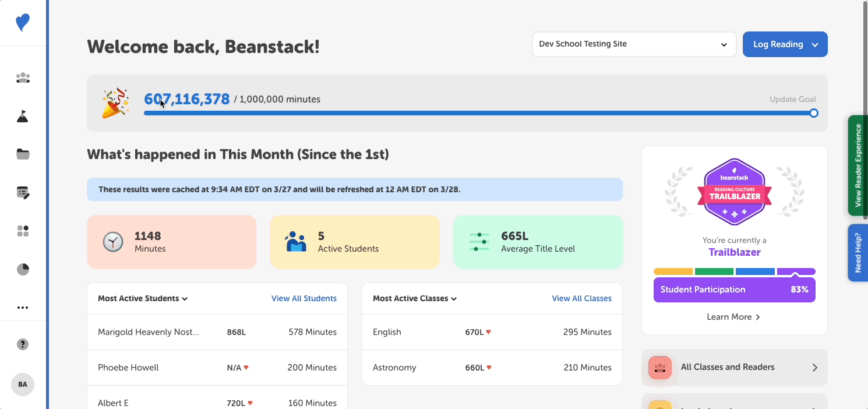
Task: Click the Need Help? tab
Action: (x=859, y=253)
